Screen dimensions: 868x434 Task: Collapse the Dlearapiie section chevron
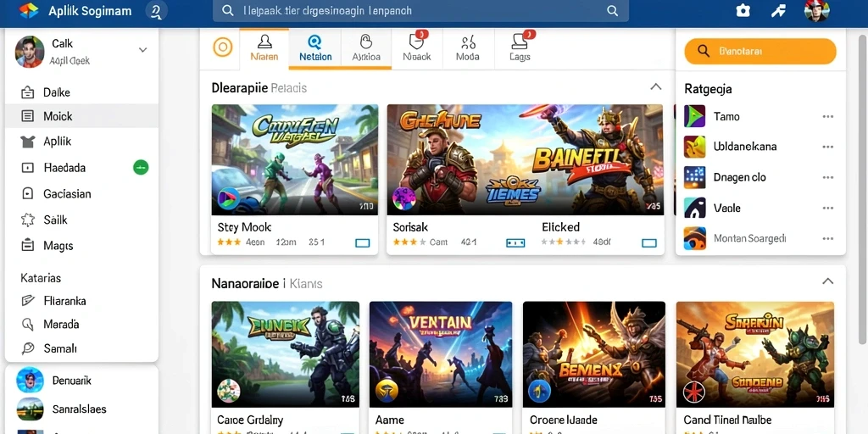(x=655, y=87)
